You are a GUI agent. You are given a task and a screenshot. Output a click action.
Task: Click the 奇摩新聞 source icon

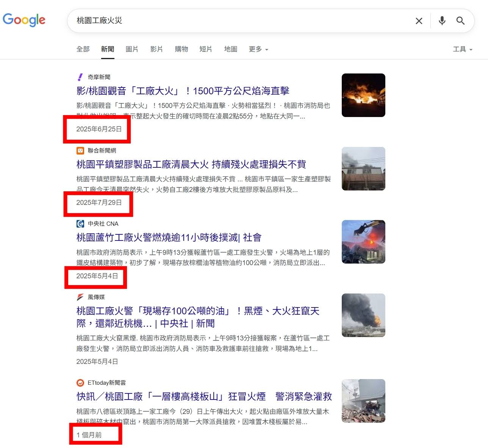pyautogui.click(x=80, y=77)
